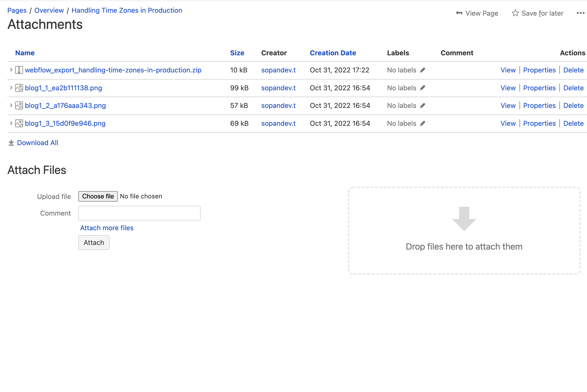Sort attachments by Creation Date

pyautogui.click(x=333, y=53)
